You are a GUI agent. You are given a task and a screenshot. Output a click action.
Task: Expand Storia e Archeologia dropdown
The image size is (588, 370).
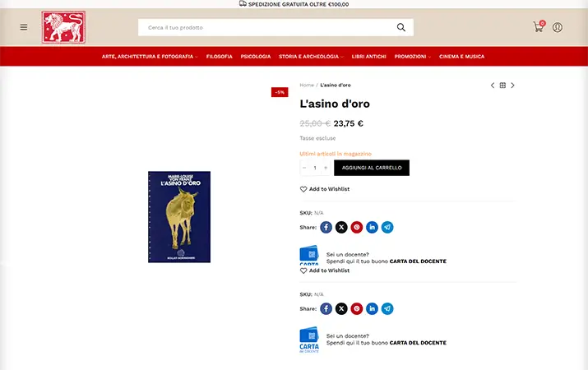311,57
